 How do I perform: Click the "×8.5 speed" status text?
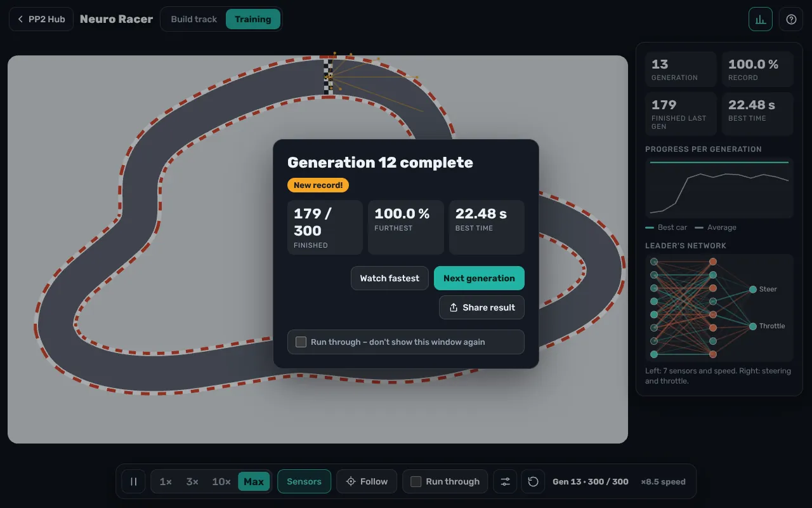coord(663,481)
